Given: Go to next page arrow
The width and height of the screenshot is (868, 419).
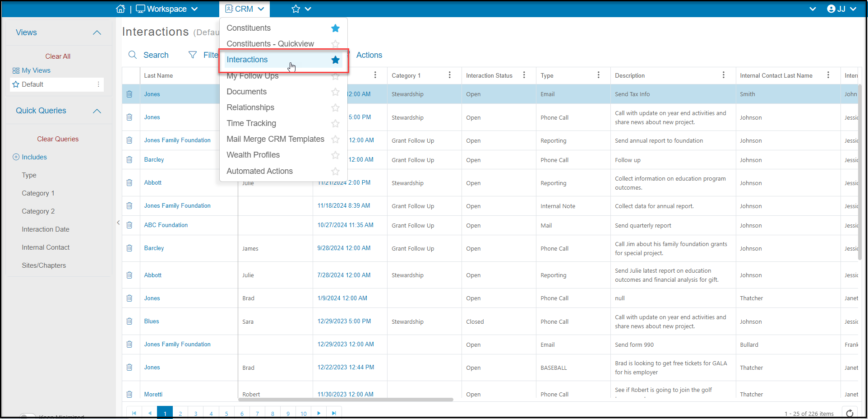Looking at the screenshot, I should pyautogui.click(x=319, y=413).
